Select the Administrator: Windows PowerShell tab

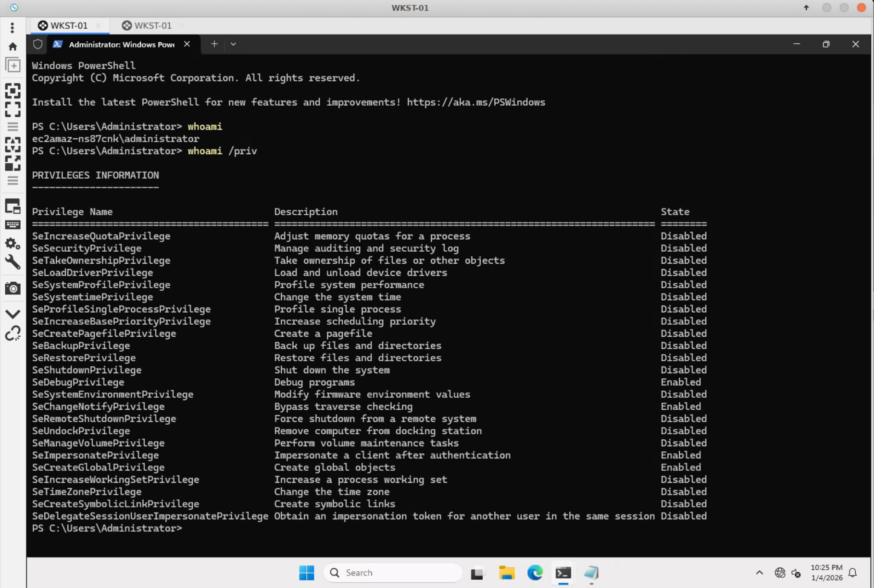tap(120, 44)
